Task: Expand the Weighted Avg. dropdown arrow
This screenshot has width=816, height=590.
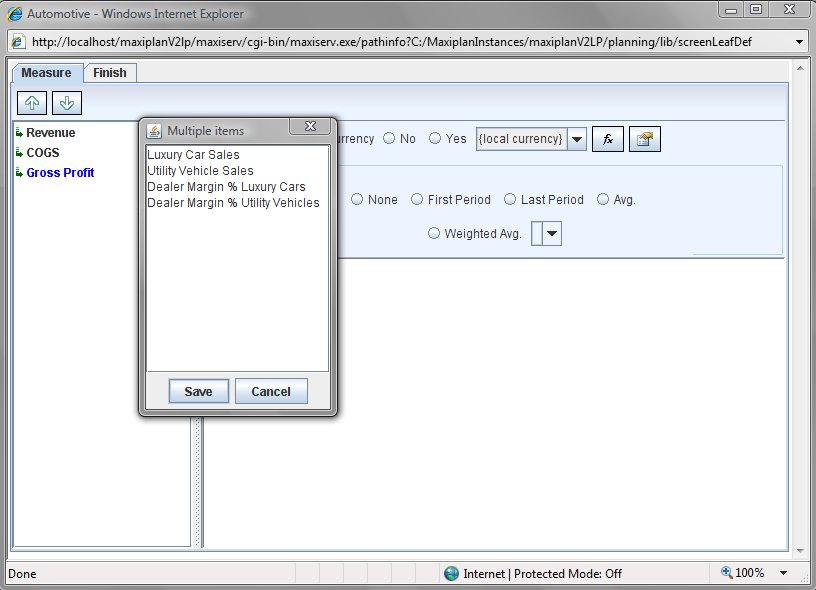Action: pyautogui.click(x=552, y=234)
